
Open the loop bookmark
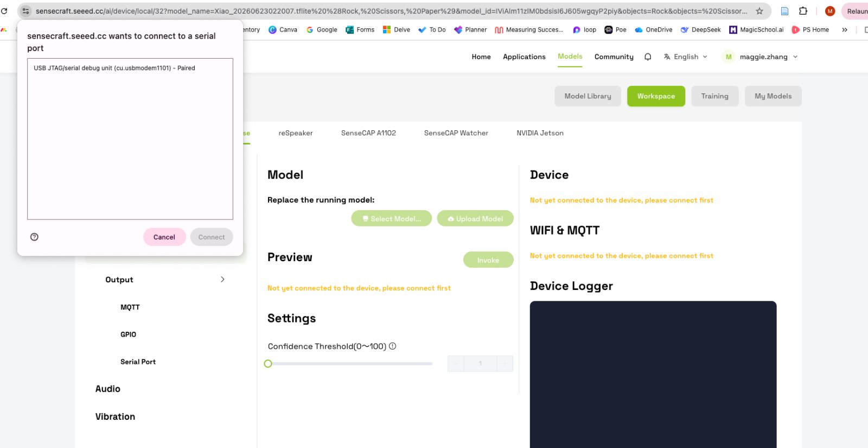pos(584,30)
